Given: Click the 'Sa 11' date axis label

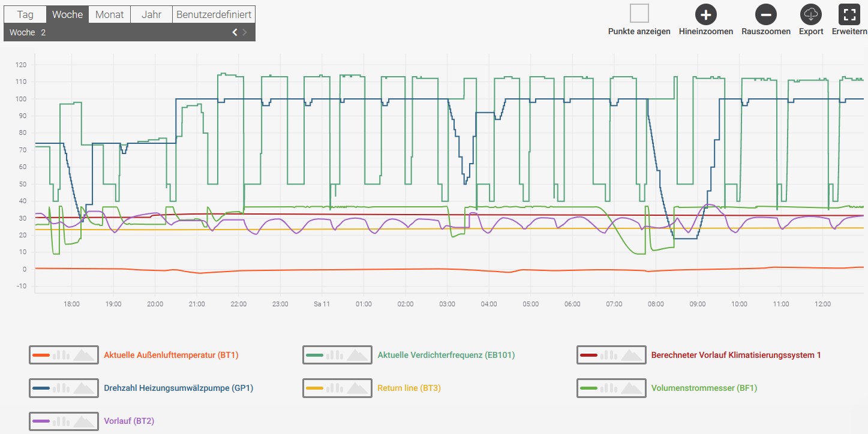Looking at the screenshot, I should click(322, 304).
